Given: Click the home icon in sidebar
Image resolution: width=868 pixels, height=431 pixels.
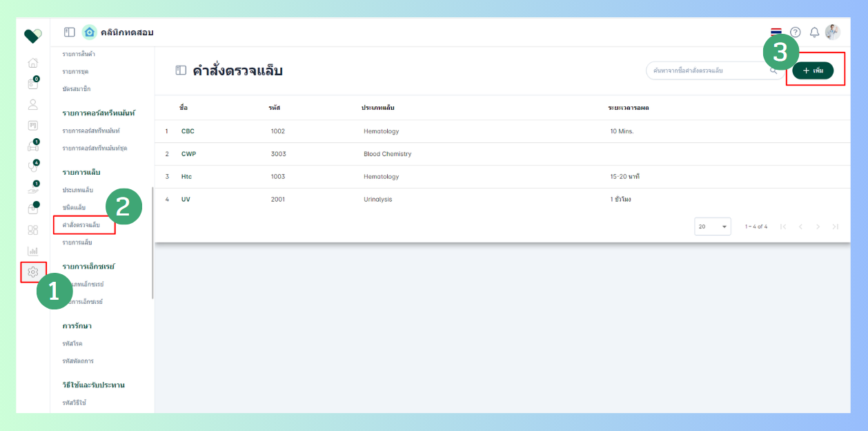Looking at the screenshot, I should pyautogui.click(x=33, y=63).
